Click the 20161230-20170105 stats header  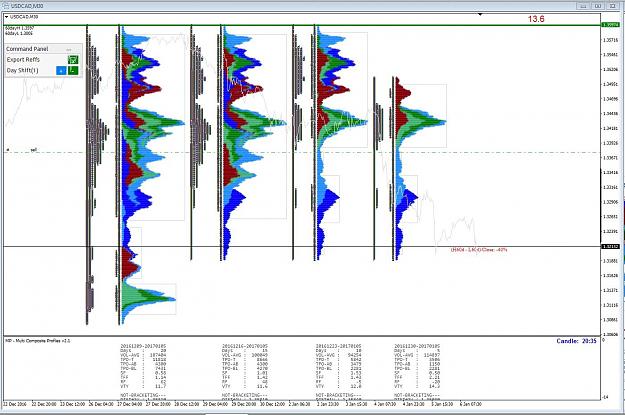click(x=417, y=346)
